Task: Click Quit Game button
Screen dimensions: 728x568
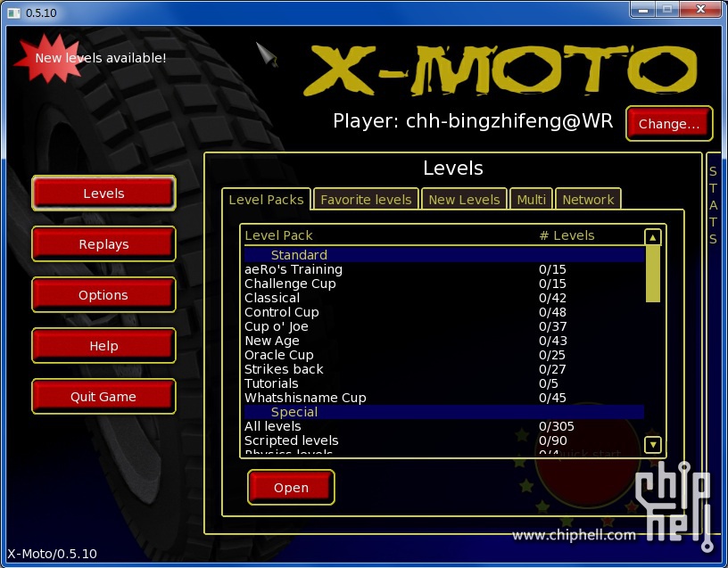Action: (x=103, y=396)
